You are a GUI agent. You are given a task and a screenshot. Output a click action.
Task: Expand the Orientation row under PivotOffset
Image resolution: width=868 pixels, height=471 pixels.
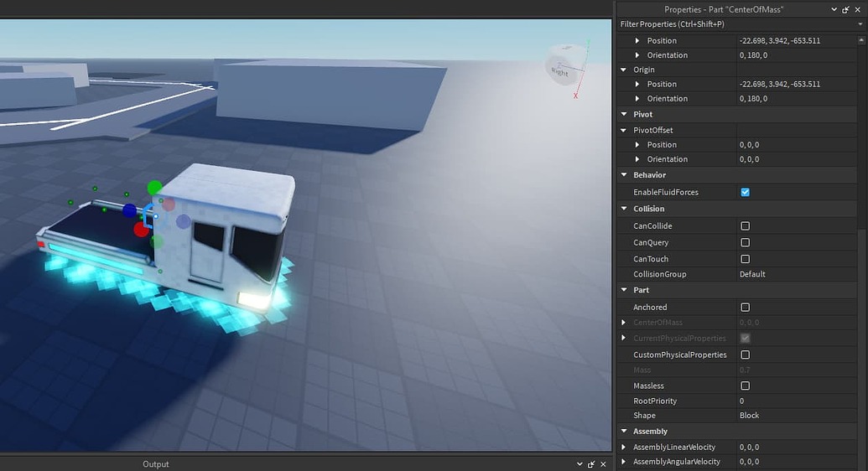(x=637, y=159)
